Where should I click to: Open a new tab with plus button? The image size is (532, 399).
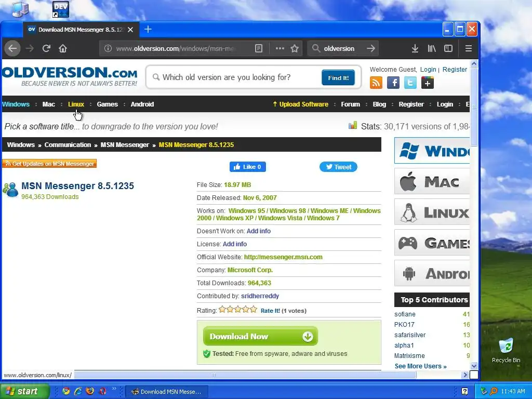point(148,30)
